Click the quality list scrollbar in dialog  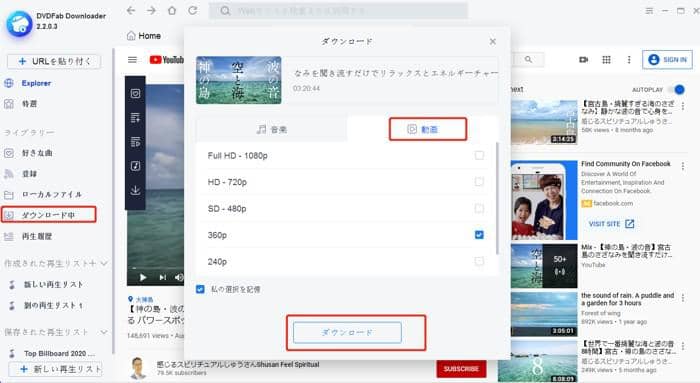click(x=497, y=199)
